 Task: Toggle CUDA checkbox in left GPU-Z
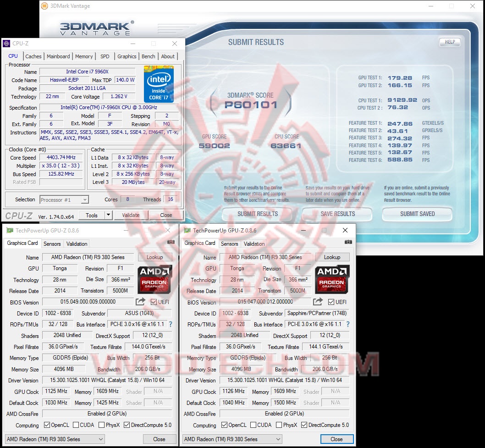pos(76,425)
